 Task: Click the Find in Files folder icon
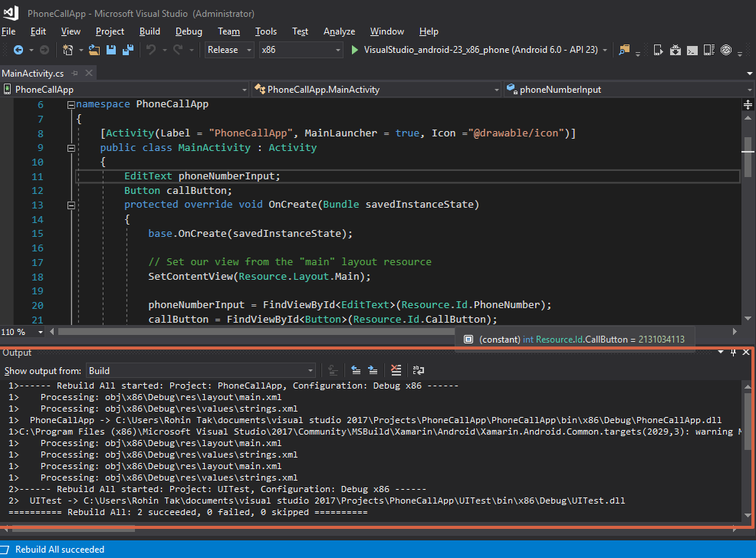[624, 50]
